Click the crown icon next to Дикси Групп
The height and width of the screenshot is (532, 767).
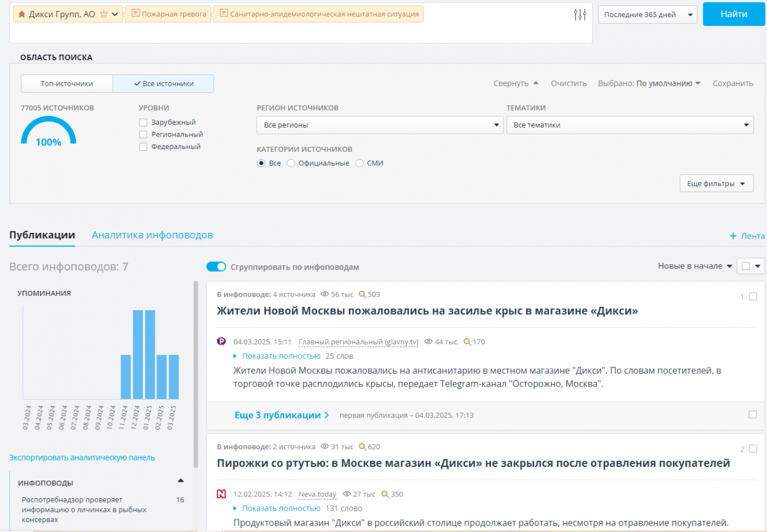click(104, 14)
